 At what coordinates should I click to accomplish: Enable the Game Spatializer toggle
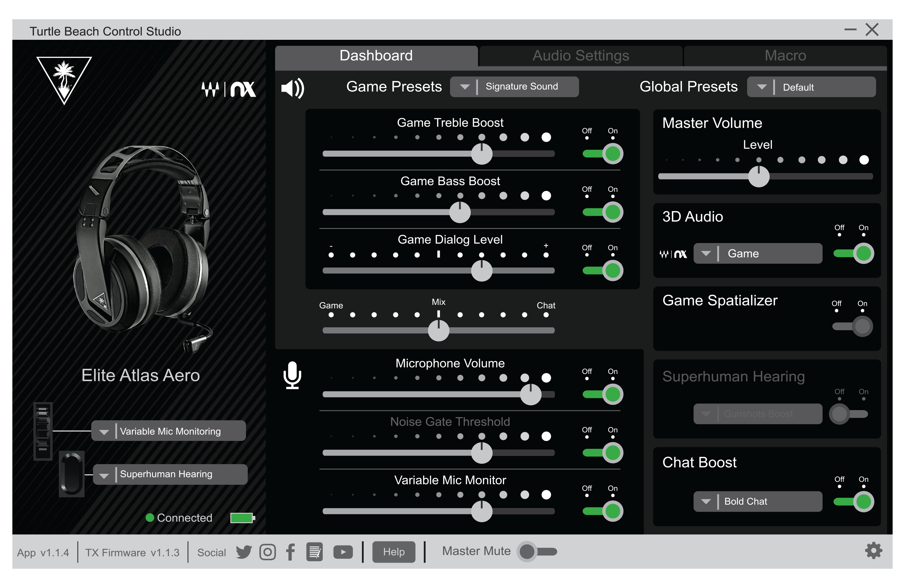coord(853,327)
